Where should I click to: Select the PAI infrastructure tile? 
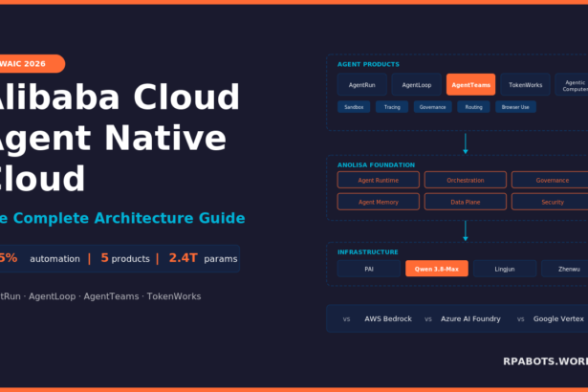click(x=369, y=269)
